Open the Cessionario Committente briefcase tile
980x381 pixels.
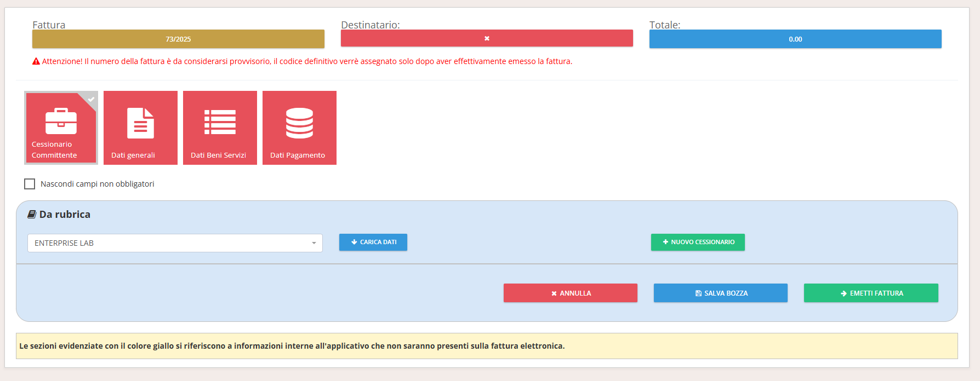point(61,128)
